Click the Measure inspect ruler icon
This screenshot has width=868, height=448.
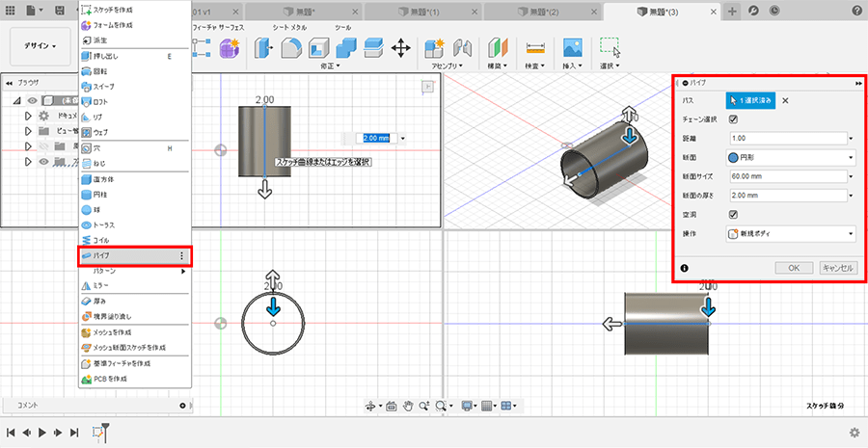(534, 48)
